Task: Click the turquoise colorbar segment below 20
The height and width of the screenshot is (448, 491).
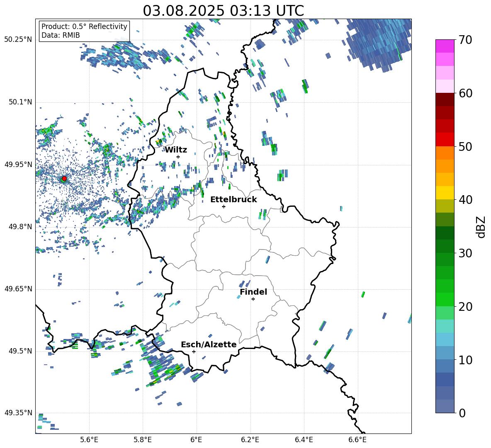Action: [445, 326]
